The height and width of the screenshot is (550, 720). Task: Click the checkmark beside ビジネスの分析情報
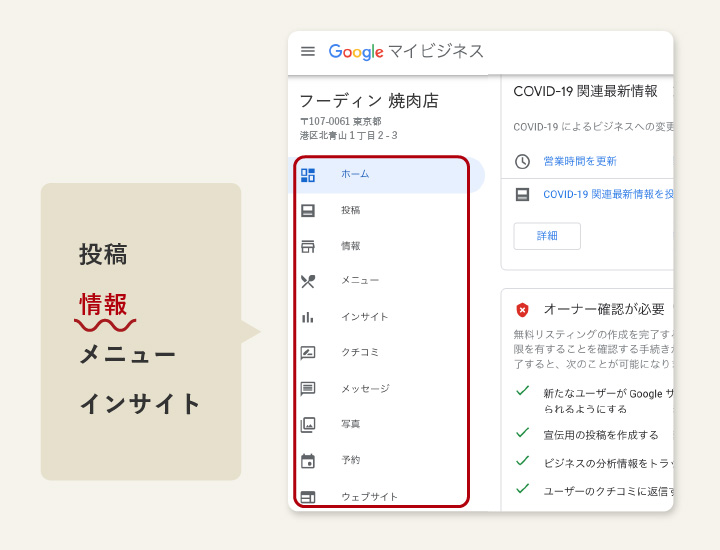pos(523,461)
